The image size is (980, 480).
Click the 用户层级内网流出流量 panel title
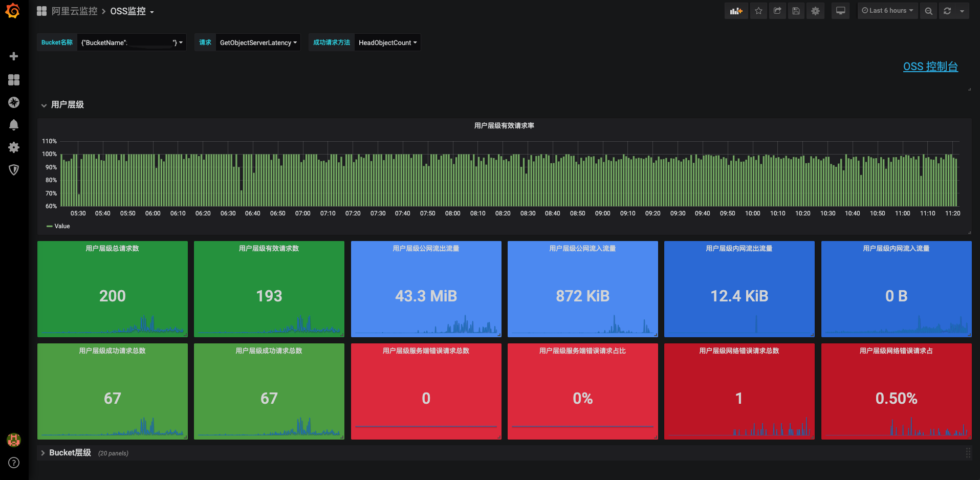tap(739, 248)
